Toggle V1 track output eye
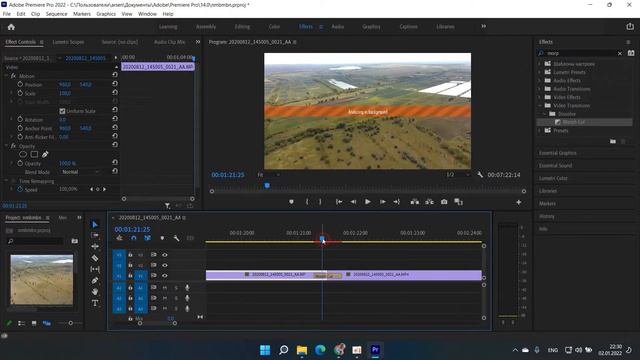 pyautogui.click(x=164, y=276)
